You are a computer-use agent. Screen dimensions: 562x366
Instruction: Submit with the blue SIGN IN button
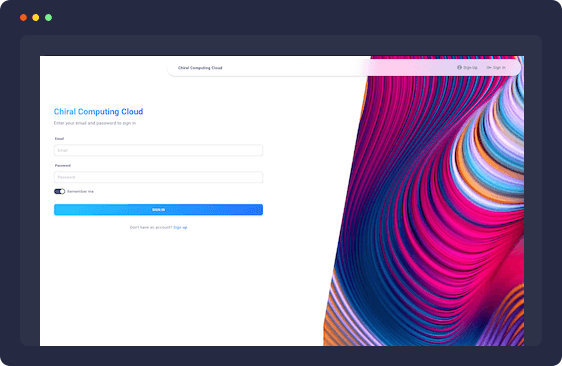(158, 210)
